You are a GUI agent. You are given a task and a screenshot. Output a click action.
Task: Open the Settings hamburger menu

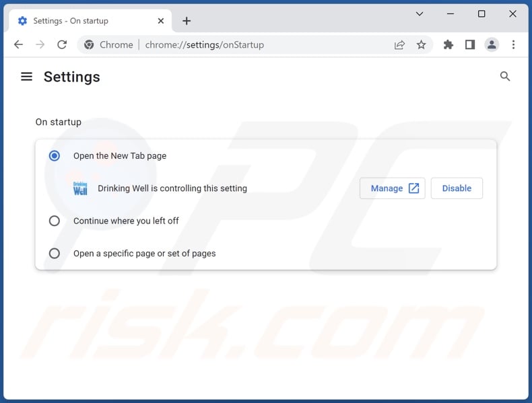tap(26, 77)
